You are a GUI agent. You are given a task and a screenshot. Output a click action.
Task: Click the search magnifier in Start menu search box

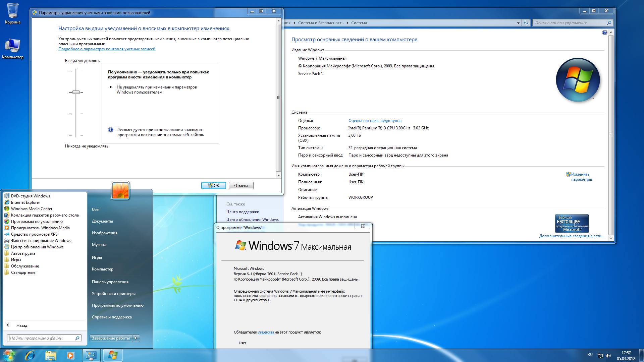(77, 338)
